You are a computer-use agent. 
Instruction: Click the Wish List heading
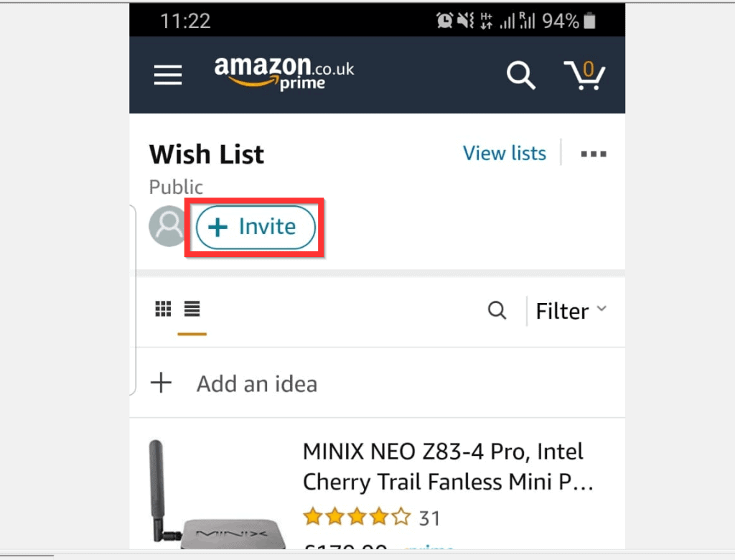pos(207,154)
